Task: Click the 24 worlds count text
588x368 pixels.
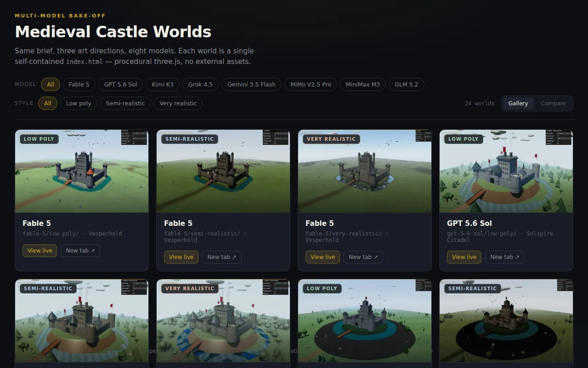Action: click(480, 103)
